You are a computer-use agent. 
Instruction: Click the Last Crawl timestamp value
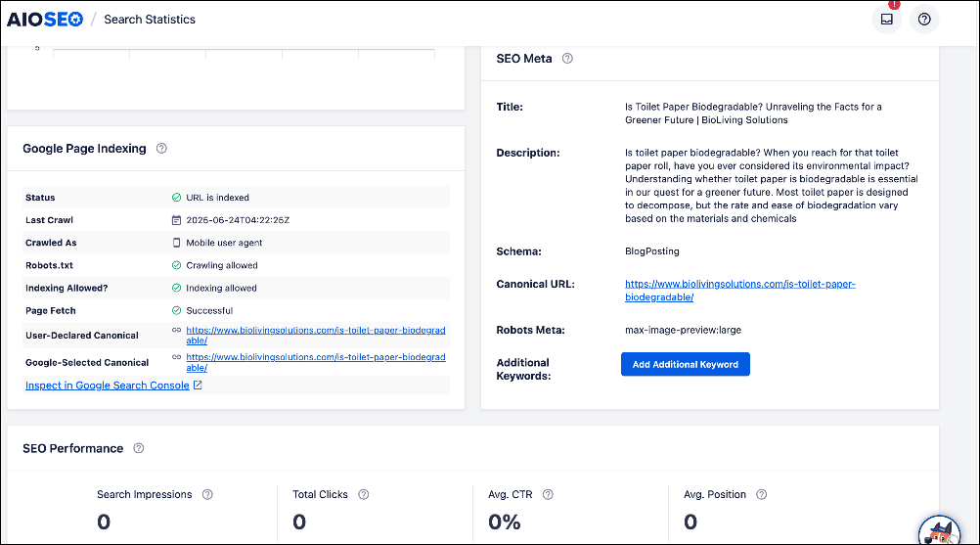pyautogui.click(x=238, y=220)
